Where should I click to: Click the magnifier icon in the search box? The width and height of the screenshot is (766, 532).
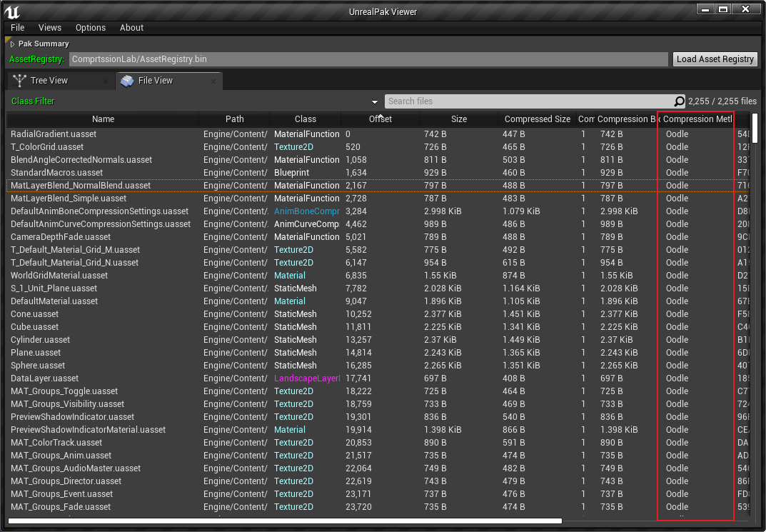[x=679, y=101]
